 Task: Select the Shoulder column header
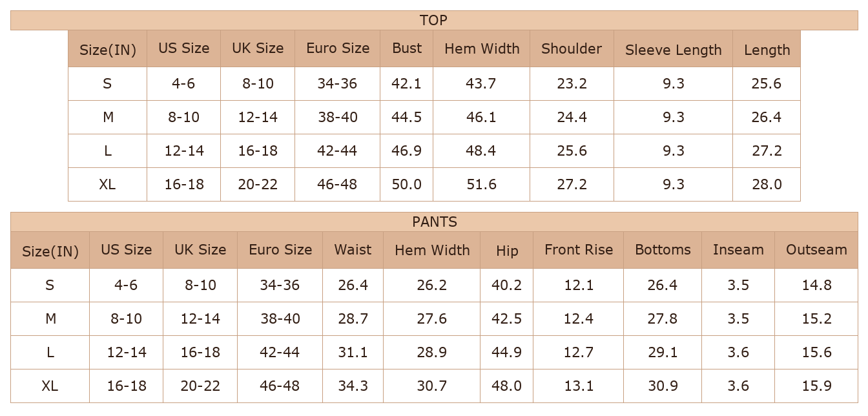click(572, 48)
